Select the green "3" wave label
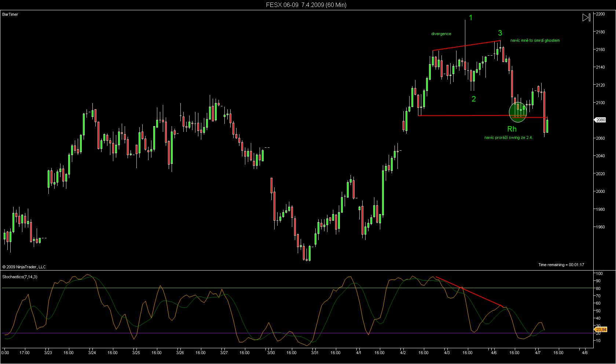The image size is (616, 364). (x=500, y=33)
